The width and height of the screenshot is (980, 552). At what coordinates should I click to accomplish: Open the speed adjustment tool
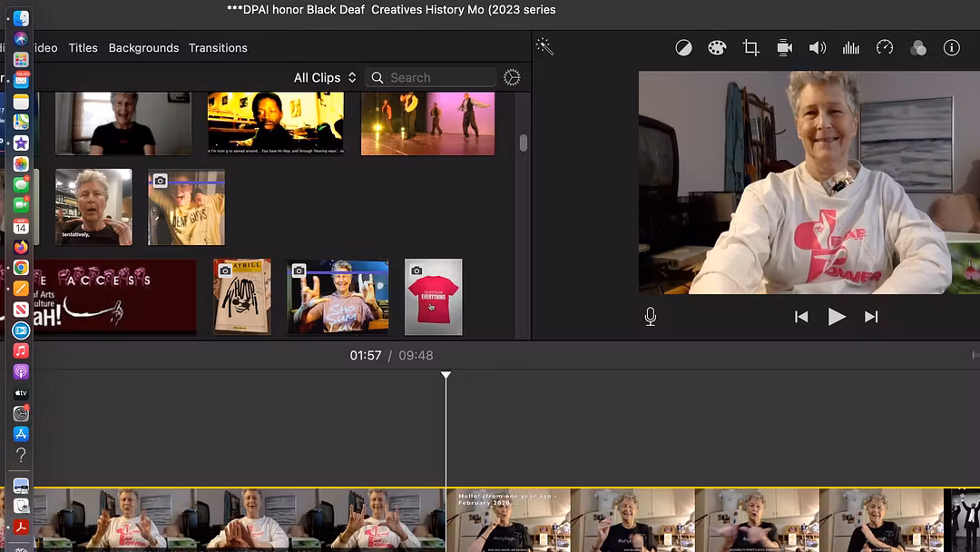(x=885, y=48)
